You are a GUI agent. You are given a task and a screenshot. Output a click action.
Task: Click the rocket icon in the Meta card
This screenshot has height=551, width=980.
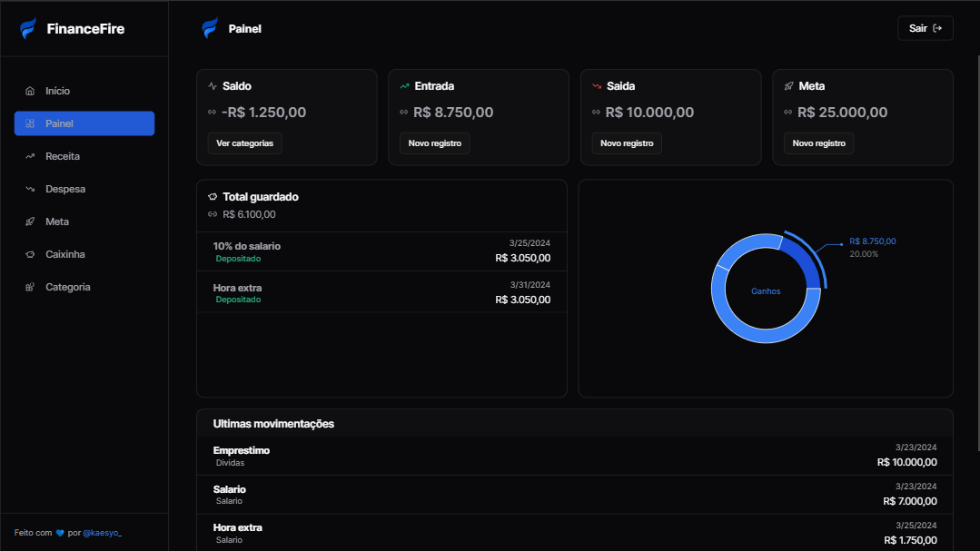(x=788, y=86)
